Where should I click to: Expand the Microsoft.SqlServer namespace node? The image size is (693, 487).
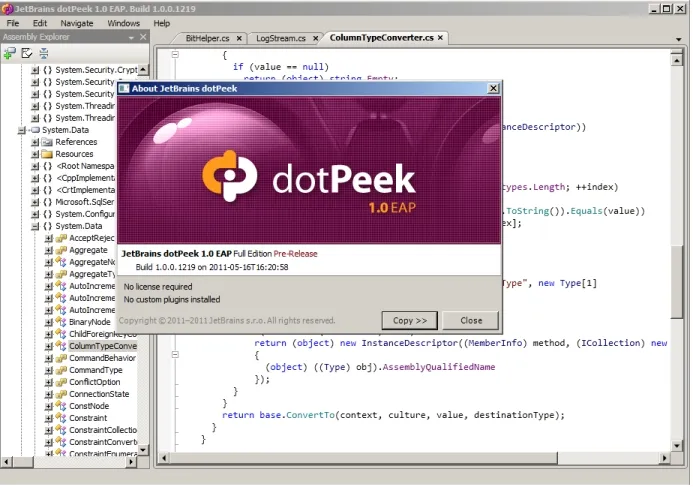[x=35, y=202]
